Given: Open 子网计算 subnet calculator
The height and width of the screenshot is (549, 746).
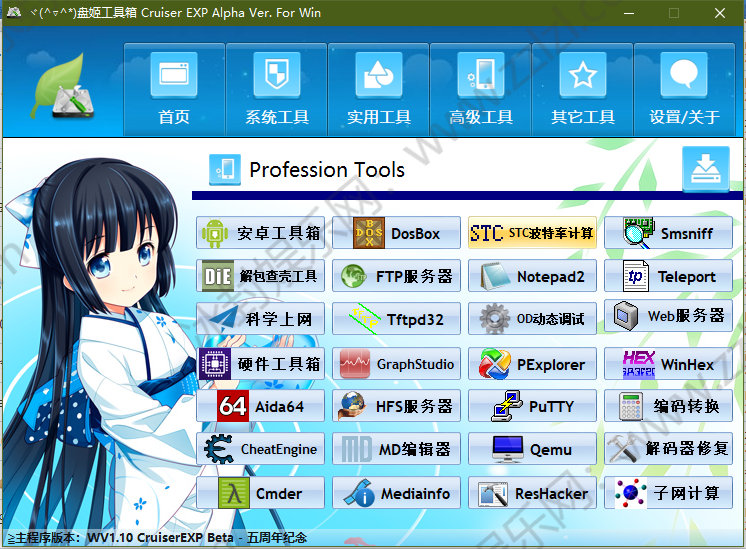Looking at the screenshot, I should tap(668, 493).
